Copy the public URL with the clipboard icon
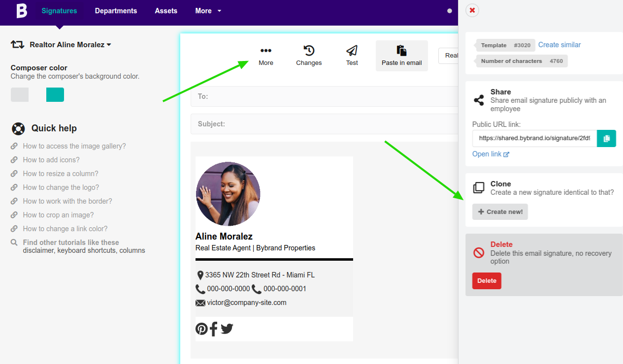623x364 pixels. (606, 138)
